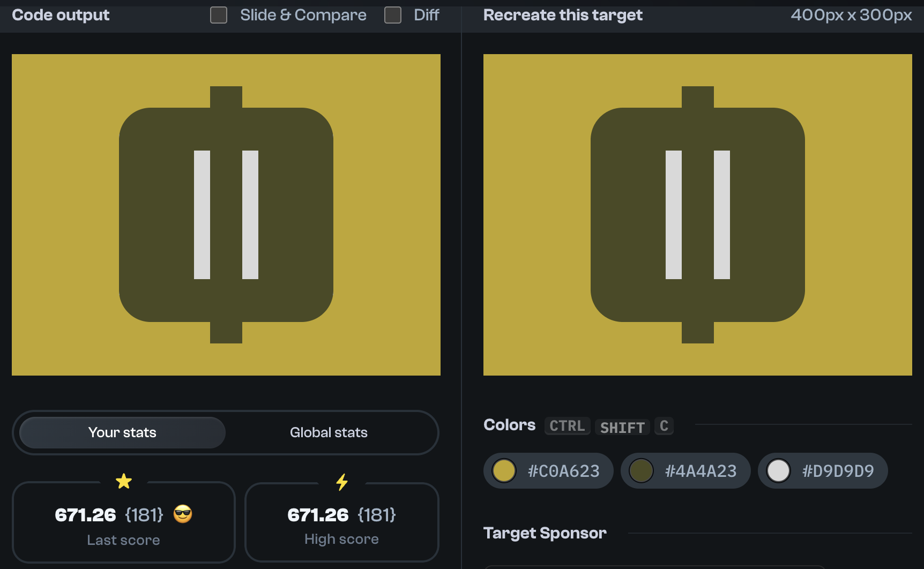Click the Colors heading
Image resolution: width=924 pixels, height=569 pixels.
pyautogui.click(x=509, y=425)
